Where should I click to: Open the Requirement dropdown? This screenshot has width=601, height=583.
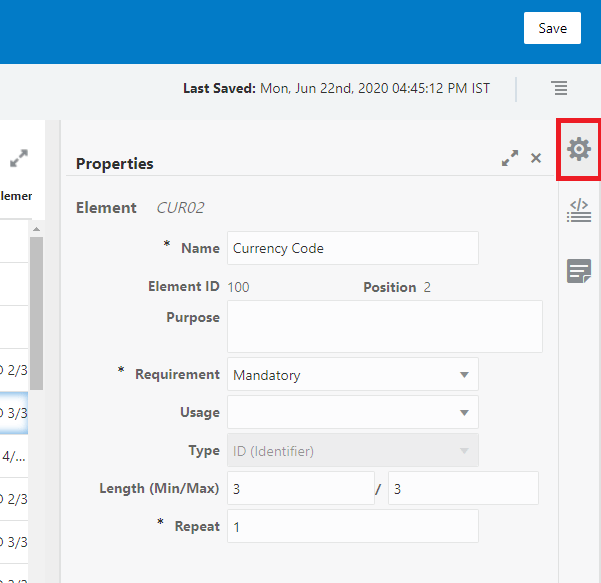[x=353, y=374]
